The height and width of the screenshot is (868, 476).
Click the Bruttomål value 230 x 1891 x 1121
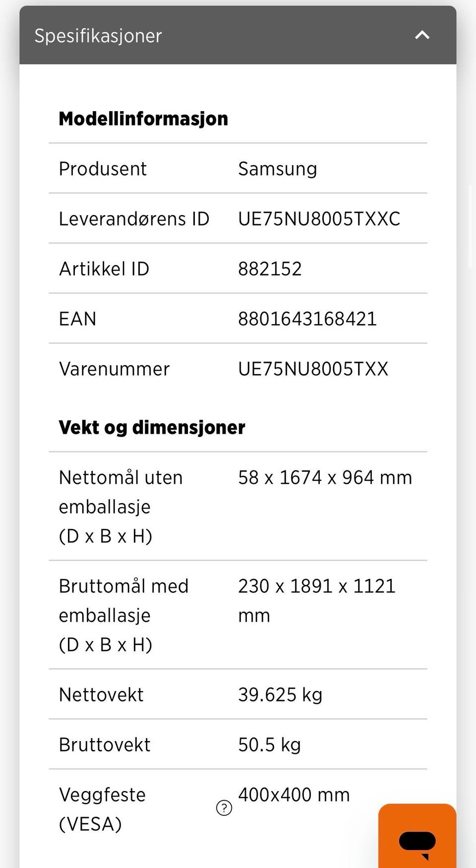(316, 600)
